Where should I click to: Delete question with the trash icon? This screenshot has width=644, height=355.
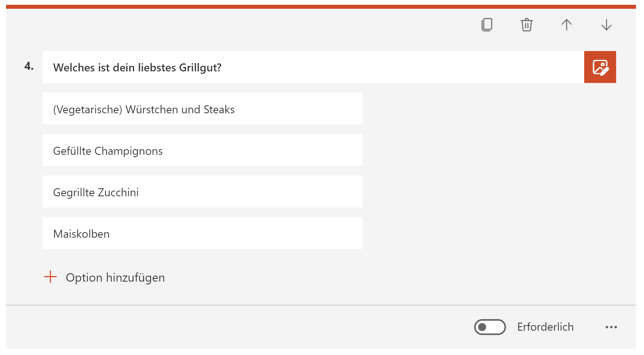527,25
